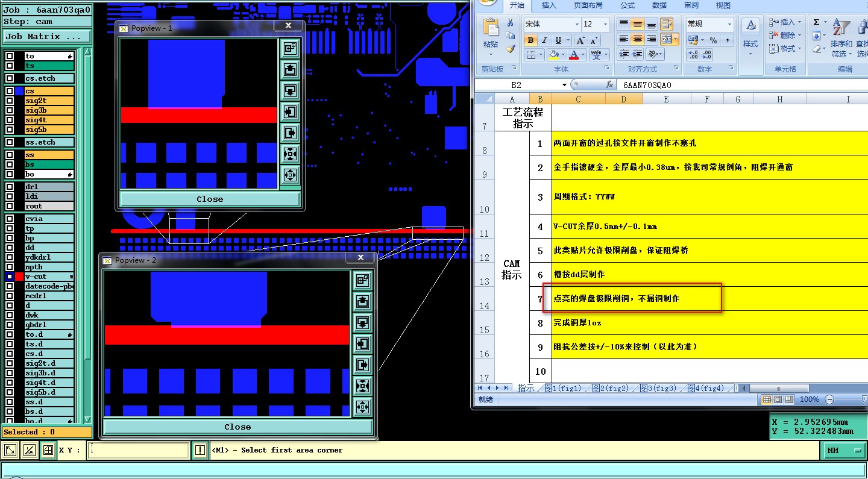Click the pan-down arrow icon in Popview-1
Screen dimensions: 868x479
click(x=290, y=90)
